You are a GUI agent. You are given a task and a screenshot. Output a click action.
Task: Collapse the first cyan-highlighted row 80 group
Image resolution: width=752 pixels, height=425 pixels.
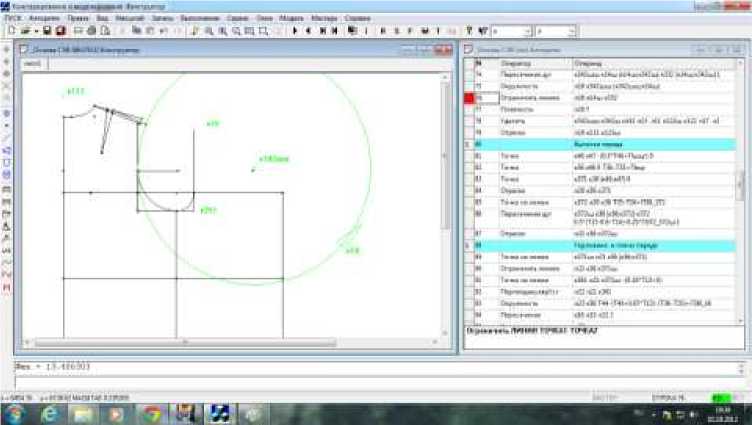468,144
